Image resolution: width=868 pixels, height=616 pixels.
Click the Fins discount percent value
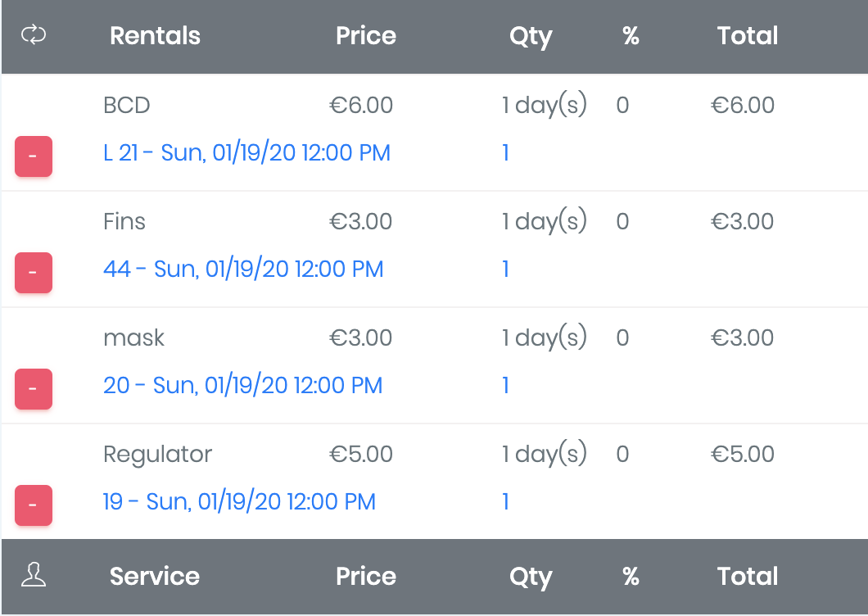(x=622, y=221)
